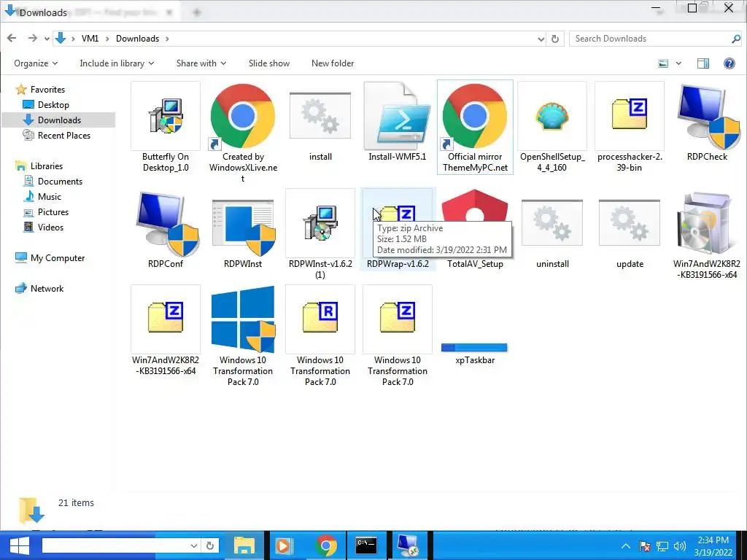Viewport: 747px width, 560px height.
Task: Go back using the Back arrow
Action: click(x=12, y=38)
